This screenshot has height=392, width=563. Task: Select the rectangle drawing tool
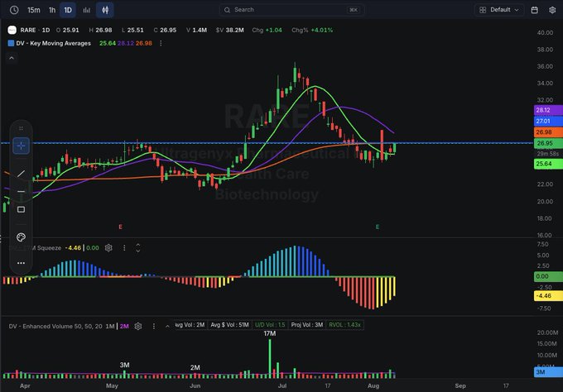coord(22,209)
